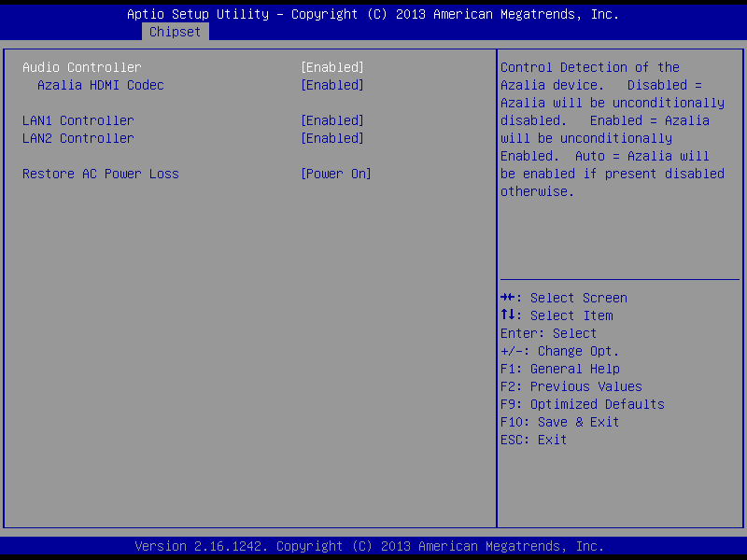
Task: Toggle the Audio Controller Enabled value
Action: point(331,67)
